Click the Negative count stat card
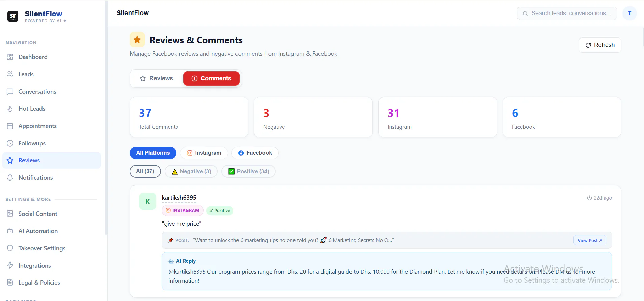Screen dimensions: 644x301 [313, 117]
